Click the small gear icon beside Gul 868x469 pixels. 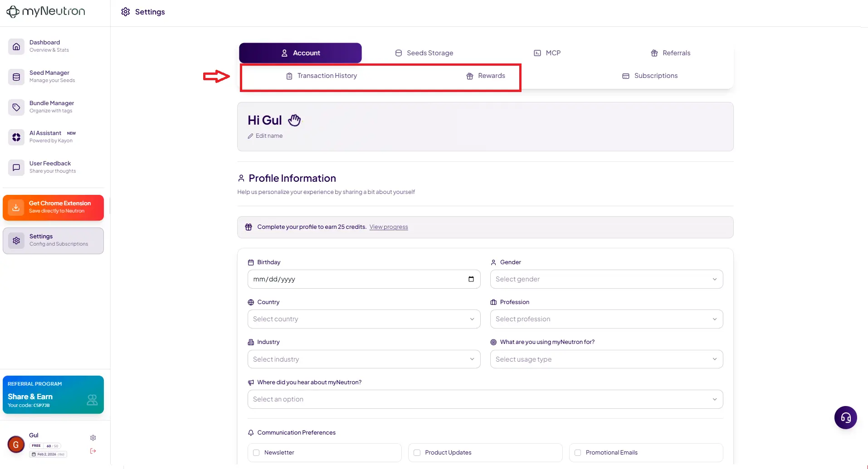pos(93,438)
